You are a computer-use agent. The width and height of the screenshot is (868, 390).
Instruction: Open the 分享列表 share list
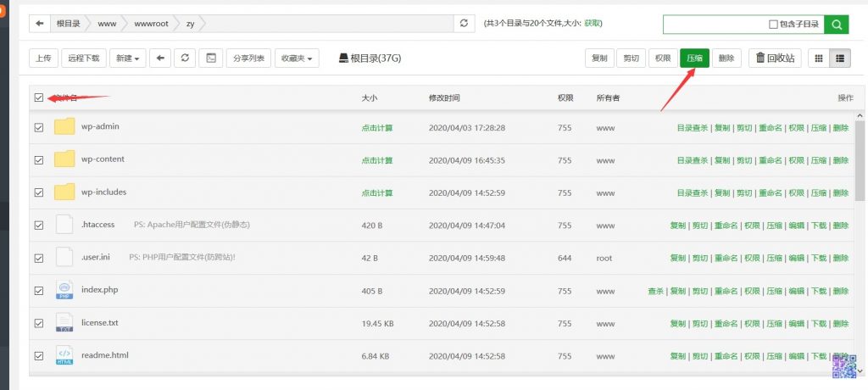click(x=248, y=58)
